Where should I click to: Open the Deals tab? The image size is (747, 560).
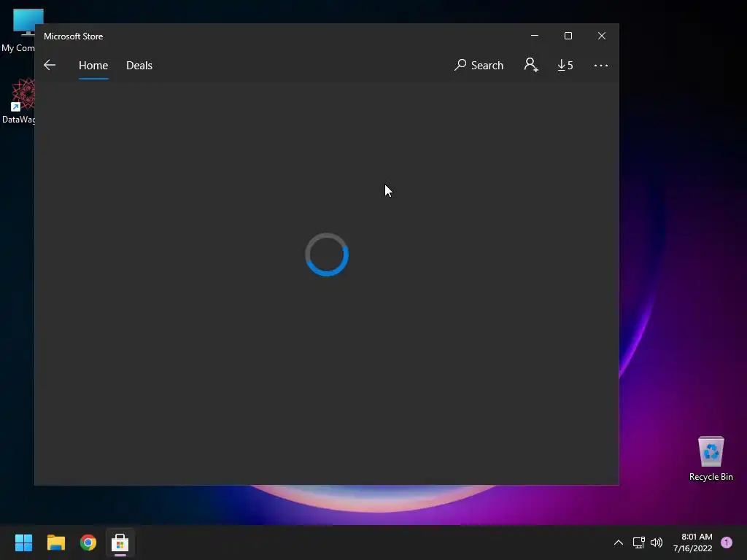pyautogui.click(x=139, y=65)
